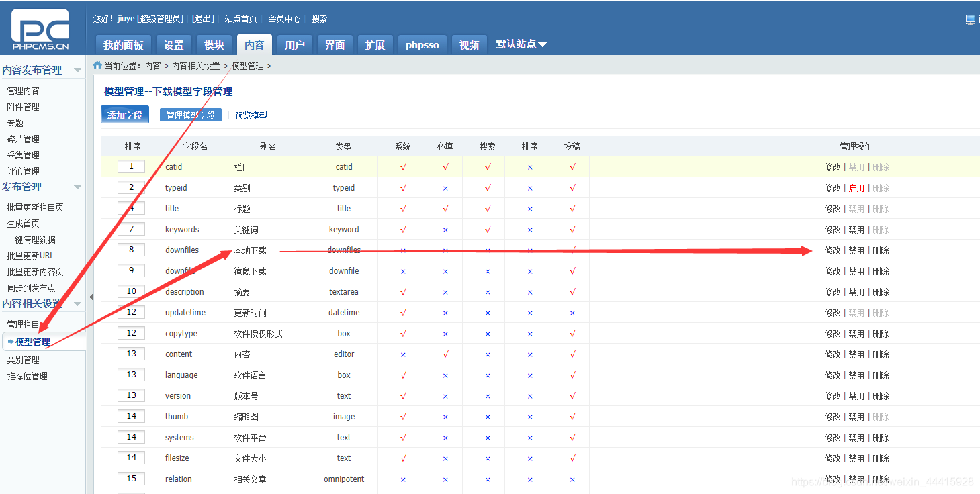
Task: Switch to the 设置 tab
Action: (174, 45)
